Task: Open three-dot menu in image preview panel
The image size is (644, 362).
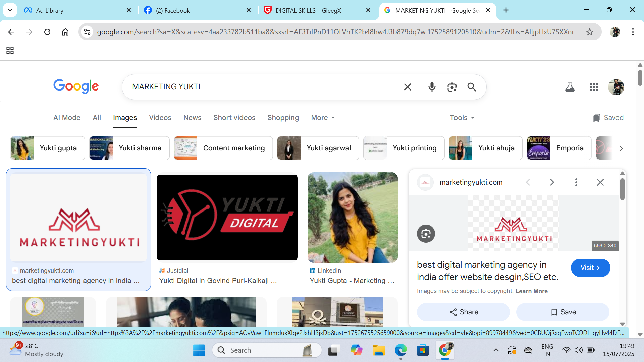Action: [x=576, y=182]
